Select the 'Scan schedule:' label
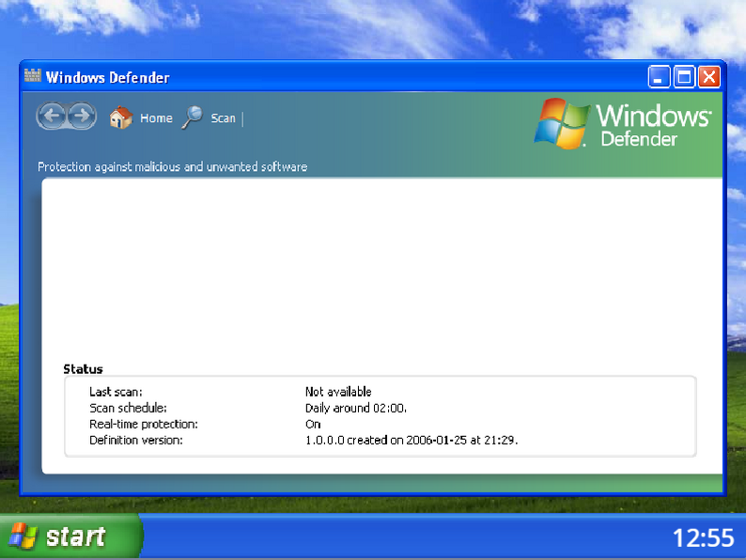Viewport: 746px width, 560px height. [128, 408]
